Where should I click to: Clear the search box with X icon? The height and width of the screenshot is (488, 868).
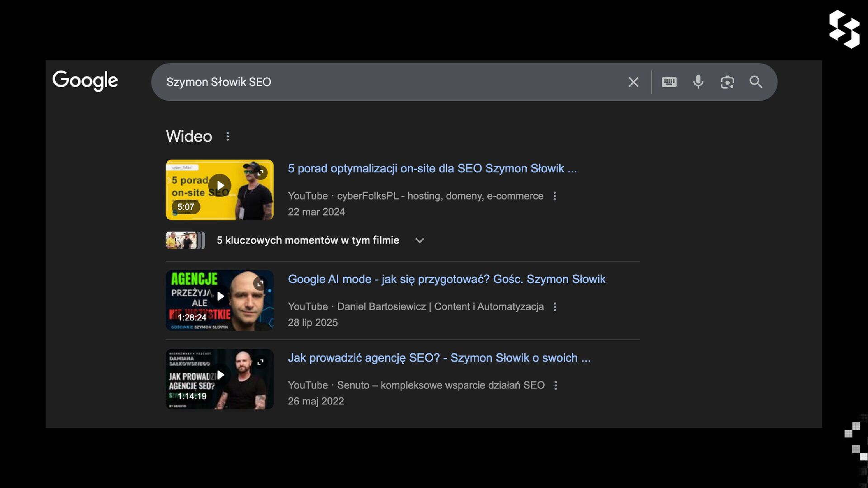click(633, 82)
